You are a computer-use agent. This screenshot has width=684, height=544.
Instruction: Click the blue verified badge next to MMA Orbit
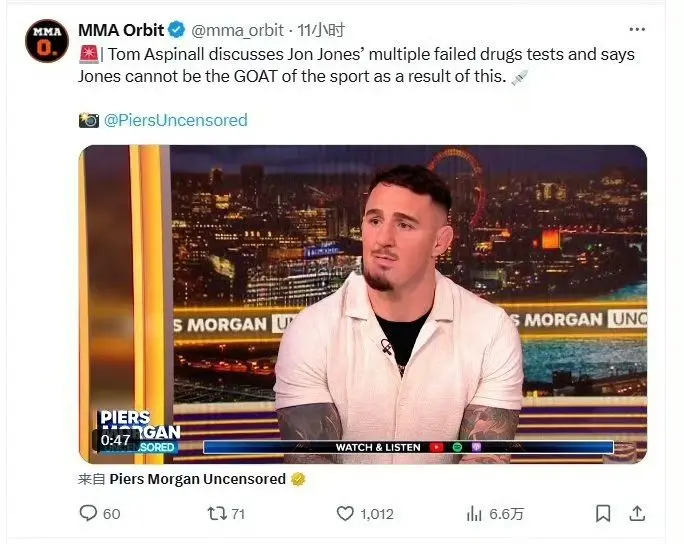tap(177, 30)
